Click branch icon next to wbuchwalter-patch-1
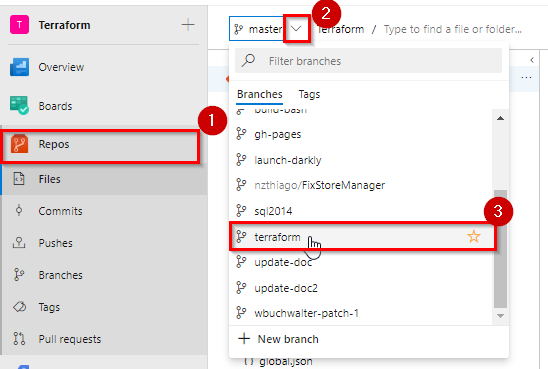The image size is (548, 369). [x=241, y=313]
